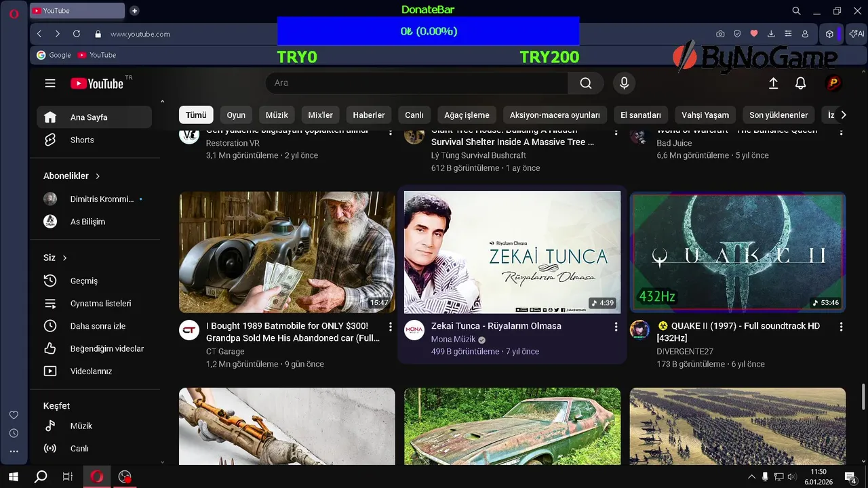Go back with the browser back arrow
The image size is (868, 488).
(x=39, y=34)
